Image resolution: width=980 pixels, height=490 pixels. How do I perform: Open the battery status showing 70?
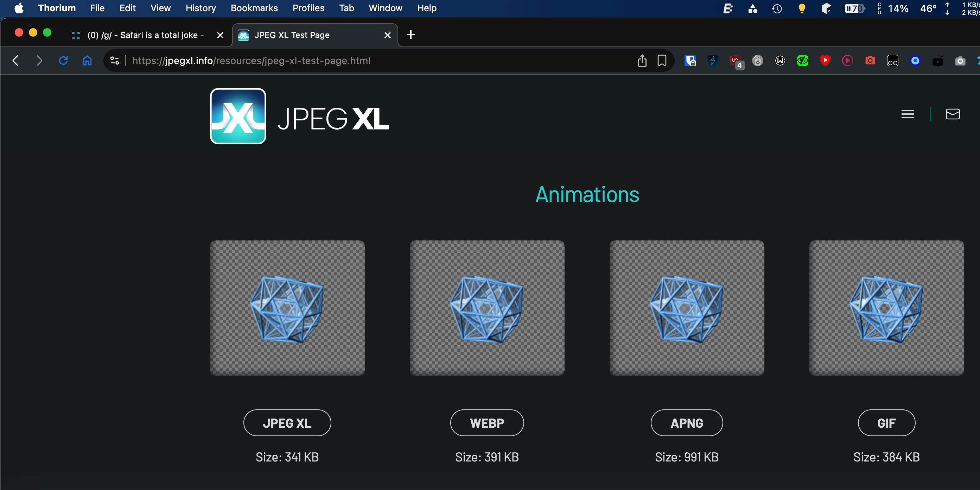pos(854,8)
